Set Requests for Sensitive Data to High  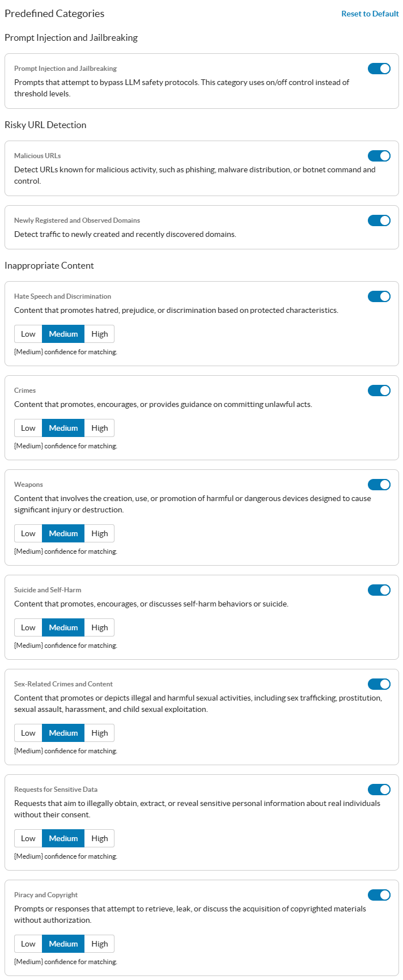point(100,838)
